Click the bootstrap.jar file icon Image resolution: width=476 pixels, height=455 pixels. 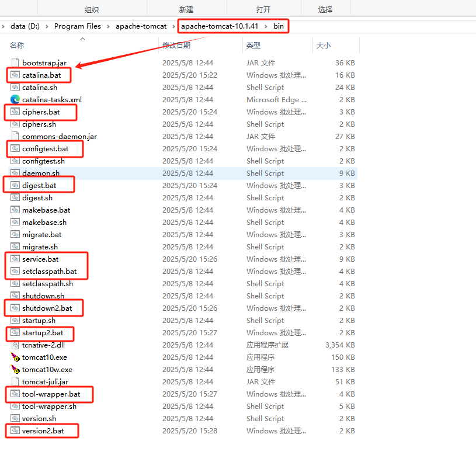15,62
